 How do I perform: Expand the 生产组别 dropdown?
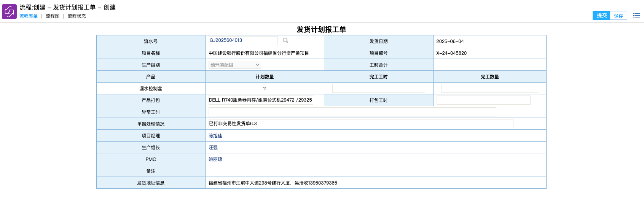pos(234,65)
